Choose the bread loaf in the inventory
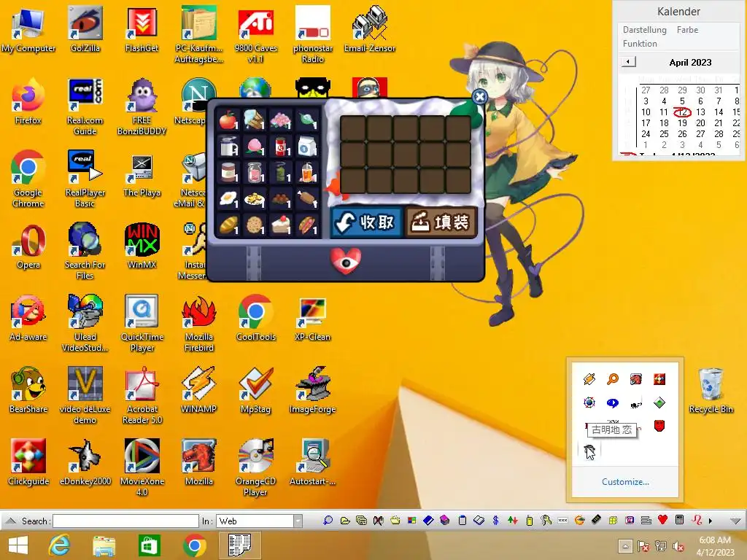 click(x=228, y=225)
